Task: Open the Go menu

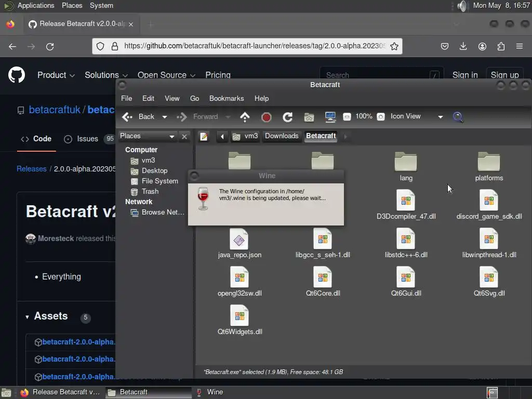Action: click(194, 98)
